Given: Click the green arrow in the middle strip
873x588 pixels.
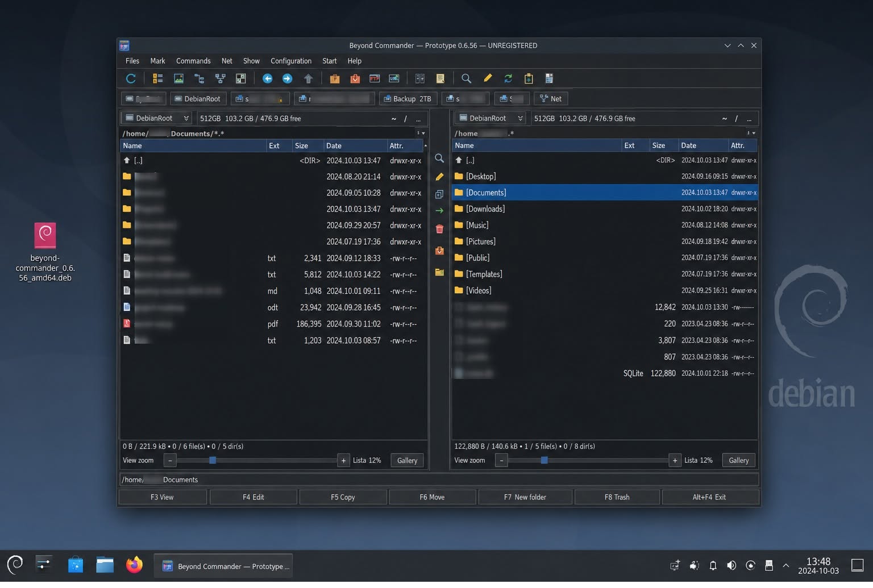Looking at the screenshot, I should coord(439,211).
